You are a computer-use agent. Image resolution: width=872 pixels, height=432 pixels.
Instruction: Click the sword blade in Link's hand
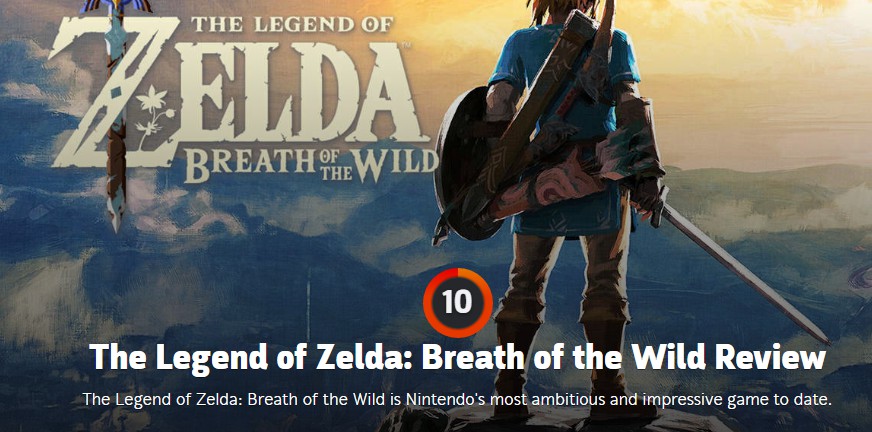(745, 274)
